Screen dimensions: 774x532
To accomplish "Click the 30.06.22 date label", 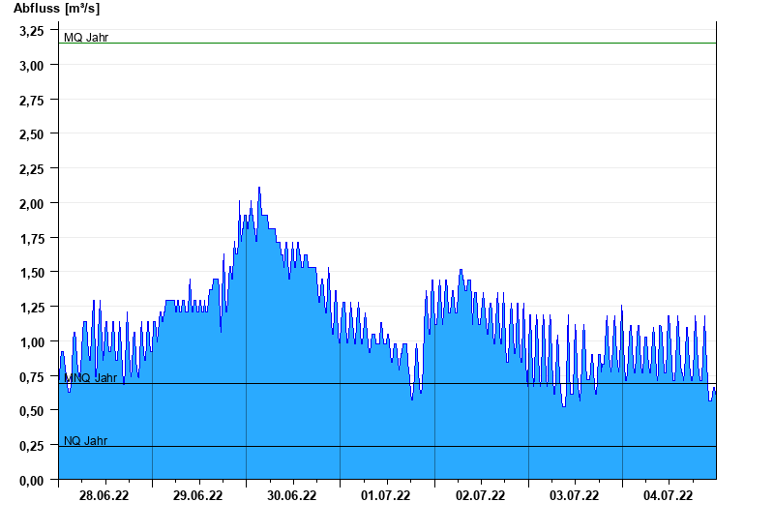I will click(x=292, y=496).
